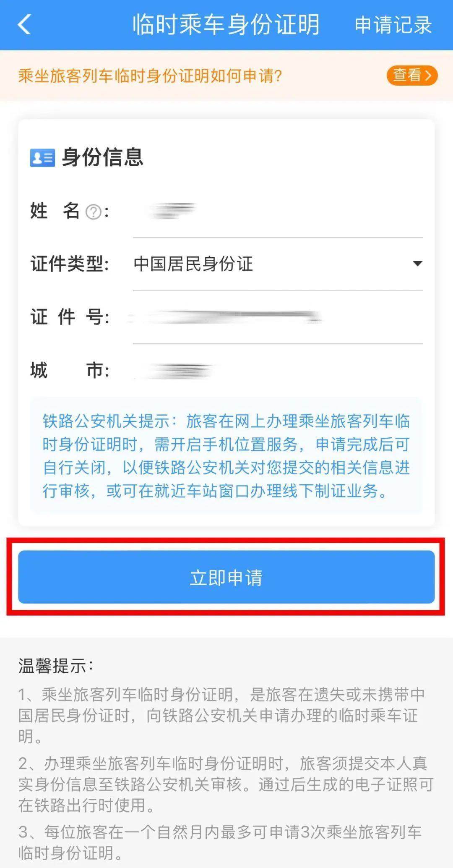Expand the 证件类型 dropdown arrow
Image resolution: width=453 pixels, height=868 pixels.
[417, 264]
